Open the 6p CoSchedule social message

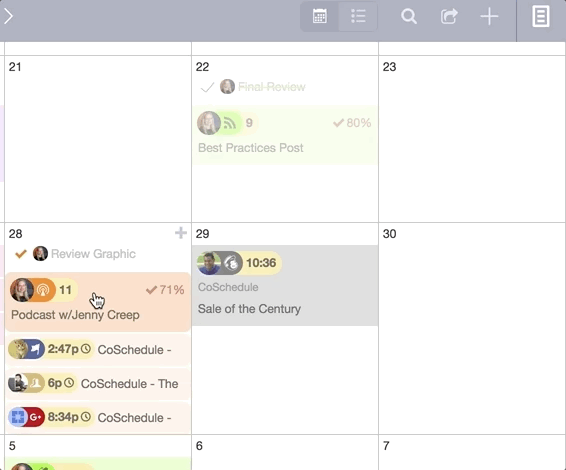pyautogui.click(x=98, y=383)
